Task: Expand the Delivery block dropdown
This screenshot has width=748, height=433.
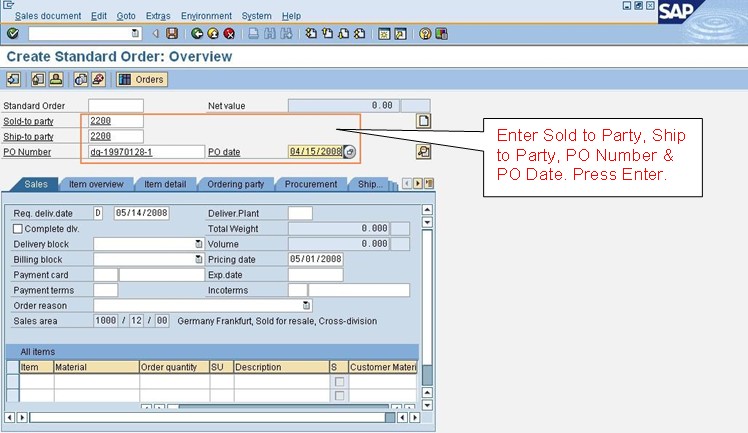Action: [198, 244]
